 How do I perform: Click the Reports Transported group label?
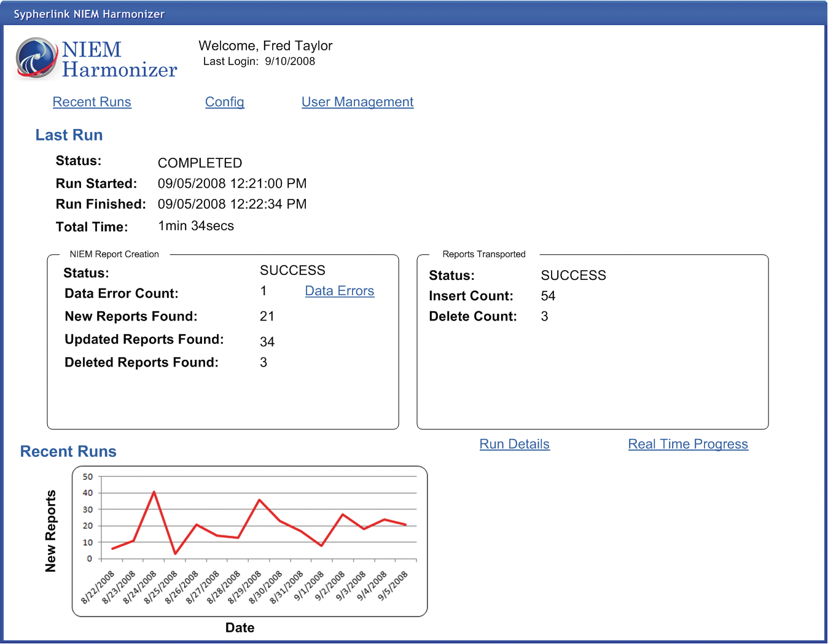pyautogui.click(x=483, y=254)
